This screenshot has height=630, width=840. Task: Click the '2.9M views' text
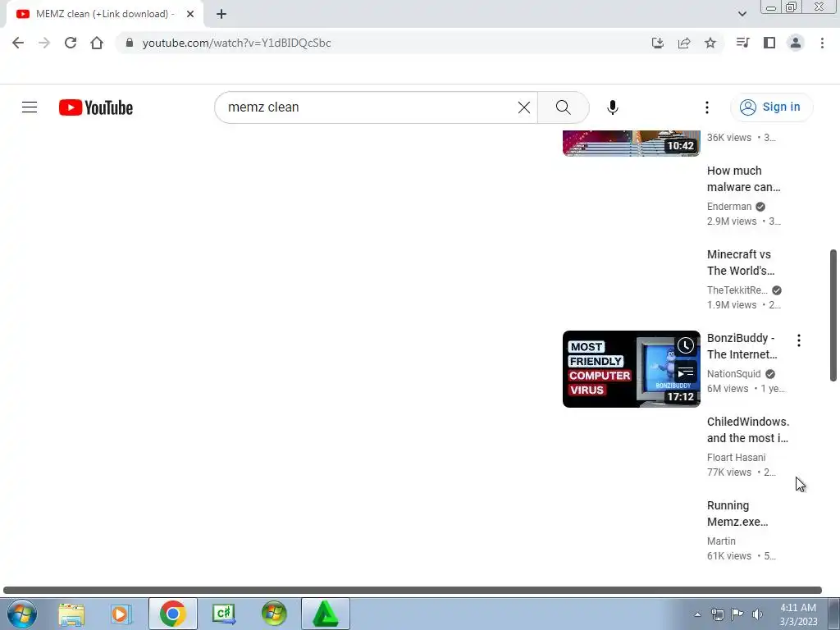point(732,221)
